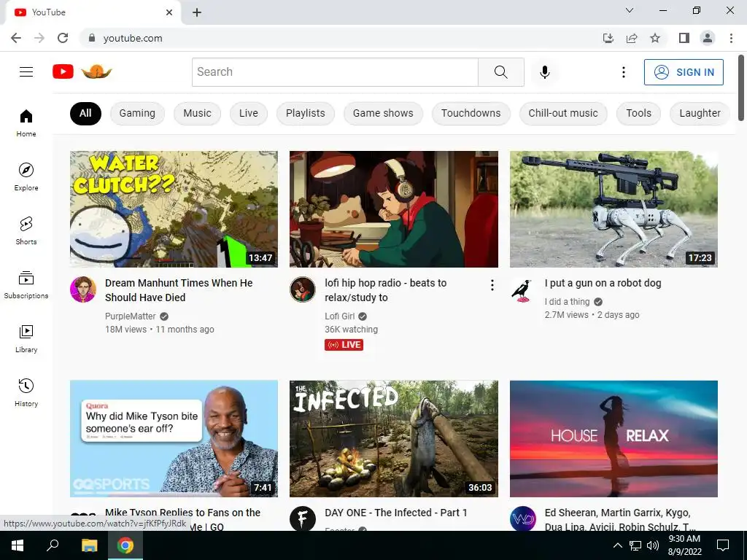The height and width of the screenshot is (560, 747).
Task: Select the Laughter filter chip
Action: click(700, 113)
